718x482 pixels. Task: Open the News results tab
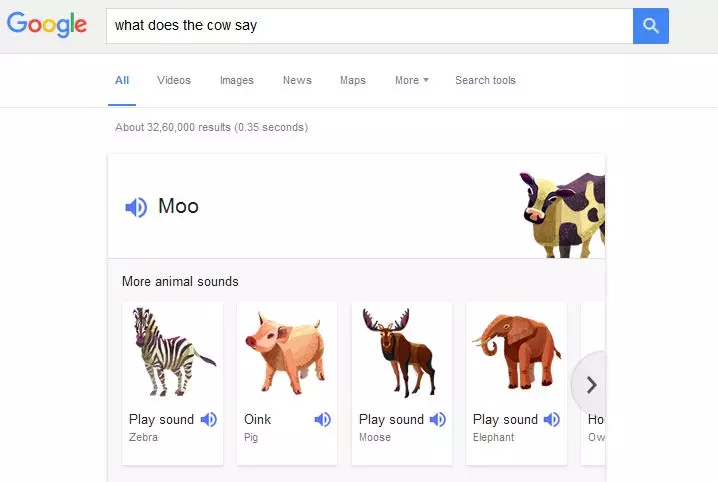coord(297,80)
